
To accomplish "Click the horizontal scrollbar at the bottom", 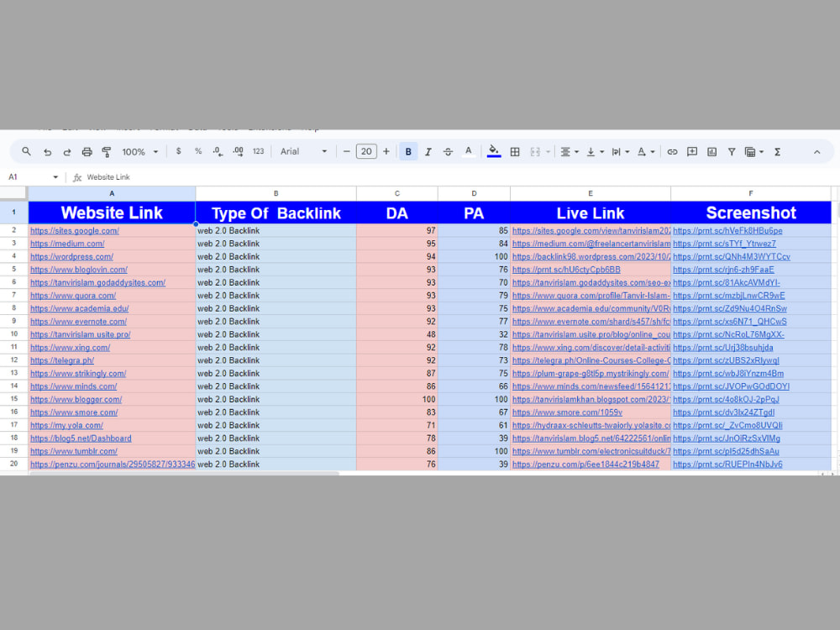I will [184, 474].
